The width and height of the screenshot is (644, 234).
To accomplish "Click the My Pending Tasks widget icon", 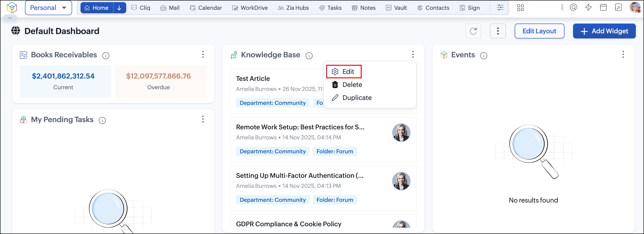I will [24, 120].
